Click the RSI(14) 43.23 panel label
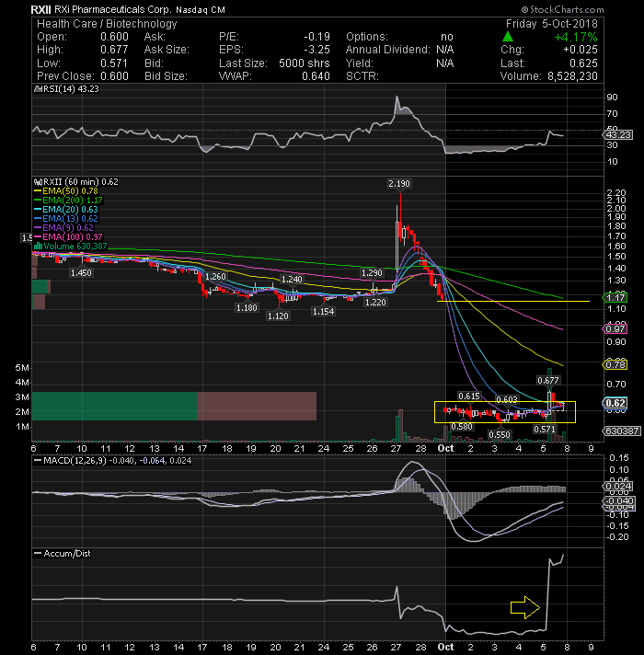Viewport: 644px width, 655px height. 71,89
